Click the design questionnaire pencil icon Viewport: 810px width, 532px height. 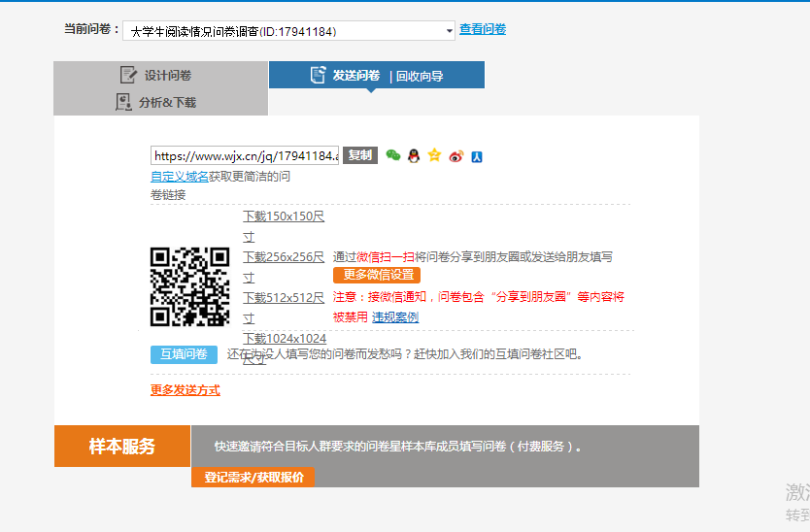128,75
